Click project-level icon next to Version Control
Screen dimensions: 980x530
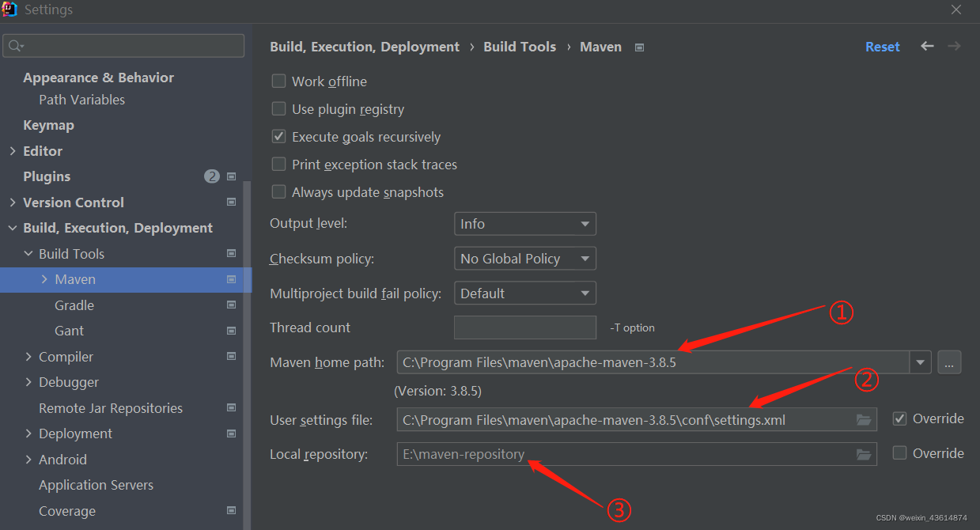click(x=232, y=203)
